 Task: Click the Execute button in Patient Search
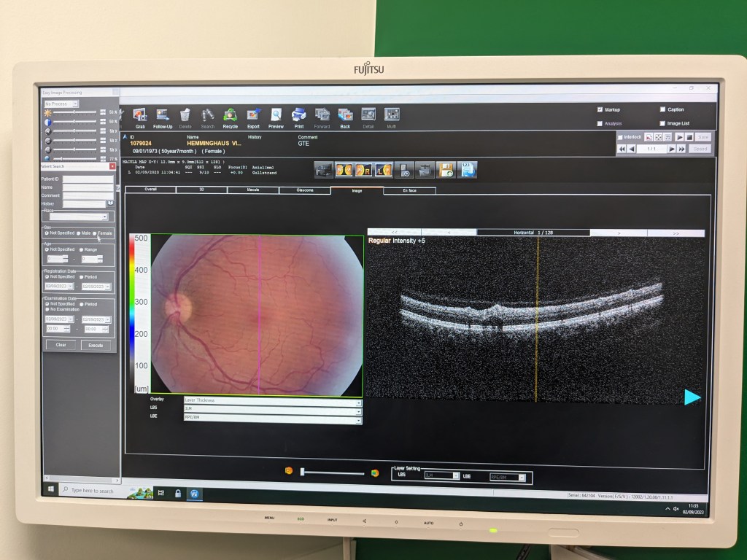pyautogui.click(x=96, y=345)
